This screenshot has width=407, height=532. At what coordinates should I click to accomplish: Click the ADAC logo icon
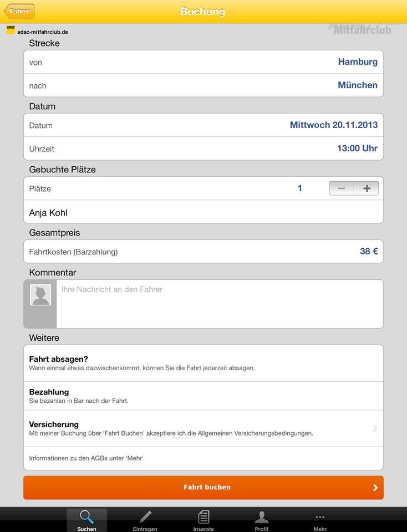coord(11,29)
